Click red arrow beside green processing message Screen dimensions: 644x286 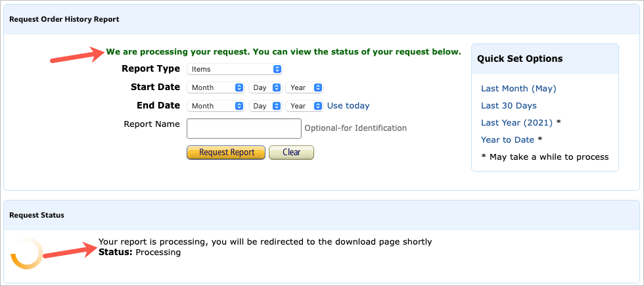click(x=76, y=55)
